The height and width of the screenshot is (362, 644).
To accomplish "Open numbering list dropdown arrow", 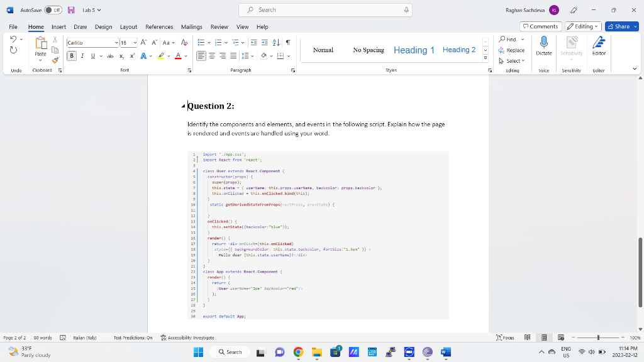I will pos(226,43).
